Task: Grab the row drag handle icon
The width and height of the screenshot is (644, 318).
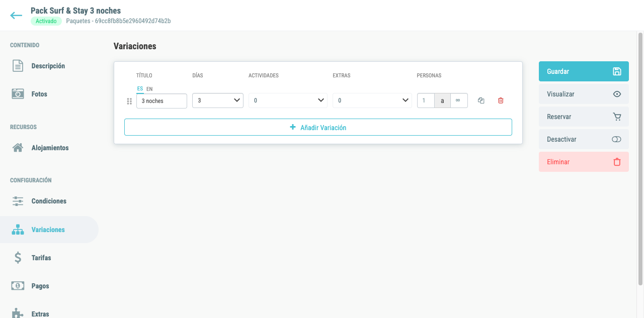Action: pyautogui.click(x=129, y=101)
